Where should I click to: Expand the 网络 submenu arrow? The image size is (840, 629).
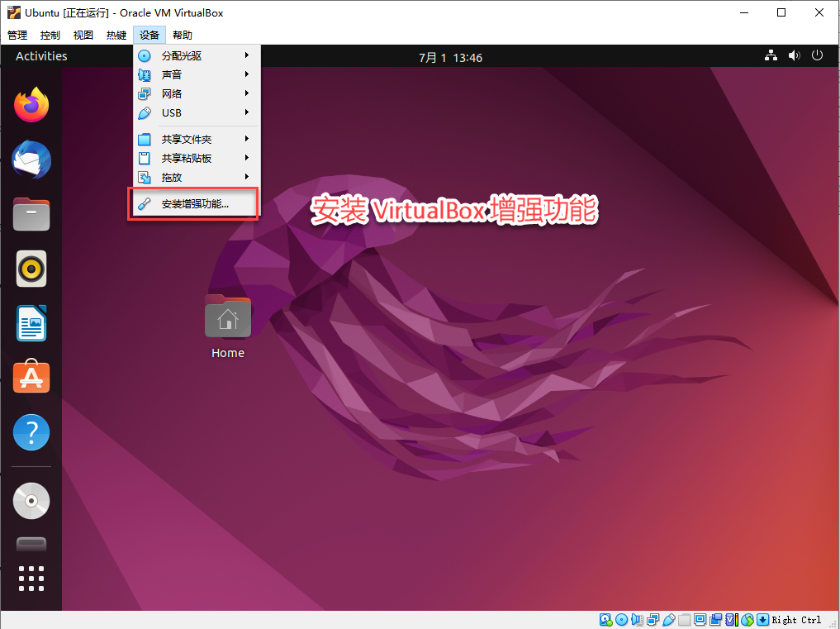click(x=247, y=93)
